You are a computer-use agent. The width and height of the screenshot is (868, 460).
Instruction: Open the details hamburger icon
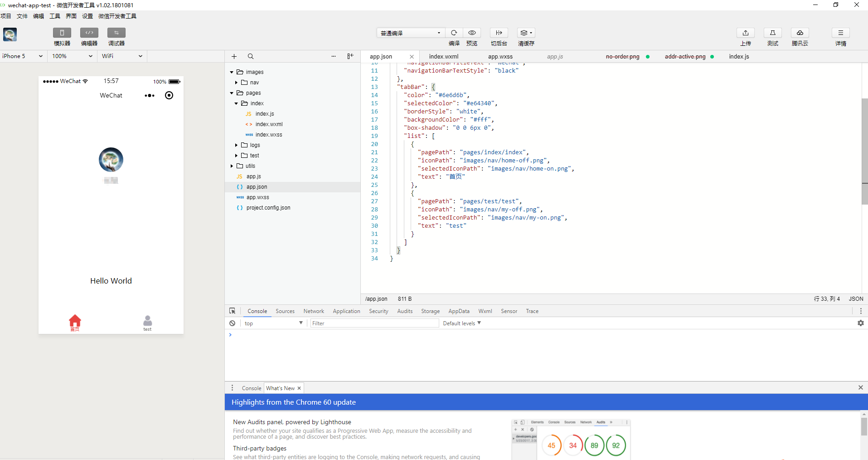click(841, 33)
